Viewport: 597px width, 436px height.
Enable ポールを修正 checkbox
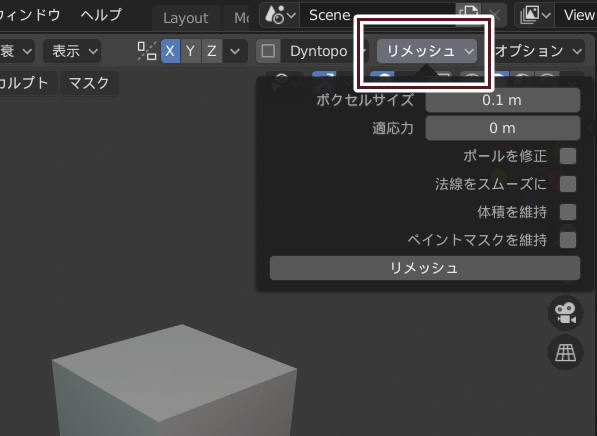[568, 156]
